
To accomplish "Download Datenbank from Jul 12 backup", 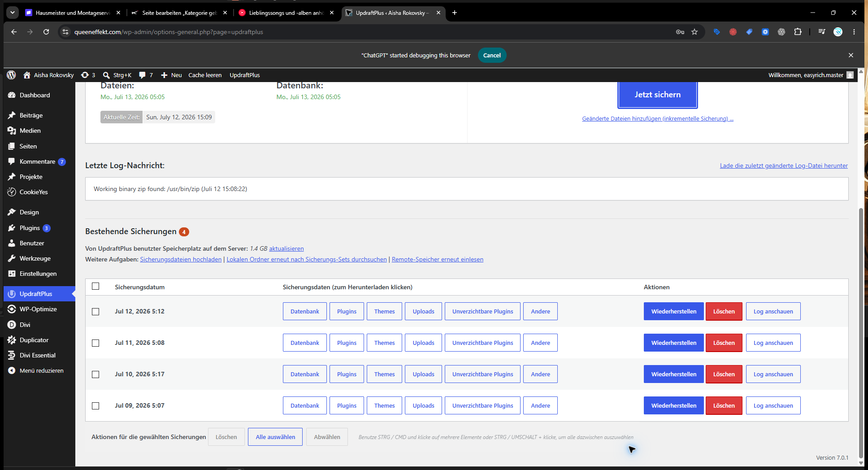I will [305, 311].
